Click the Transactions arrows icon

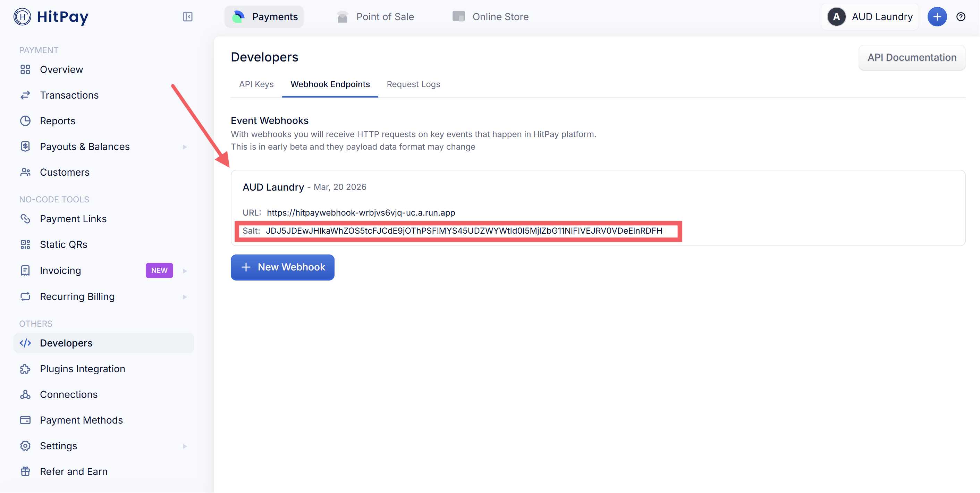[25, 95]
